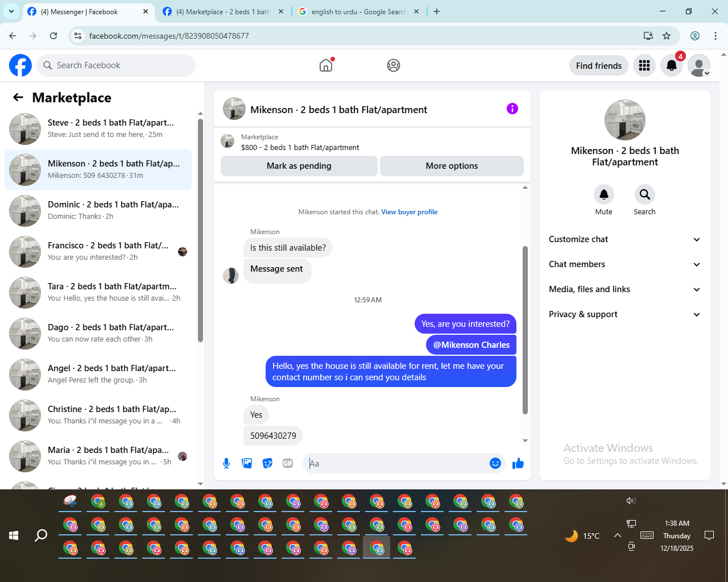This screenshot has width=728, height=582.
Task: Switch to english to urdu Google tab
Action: pyautogui.click(x=358, y=11)
